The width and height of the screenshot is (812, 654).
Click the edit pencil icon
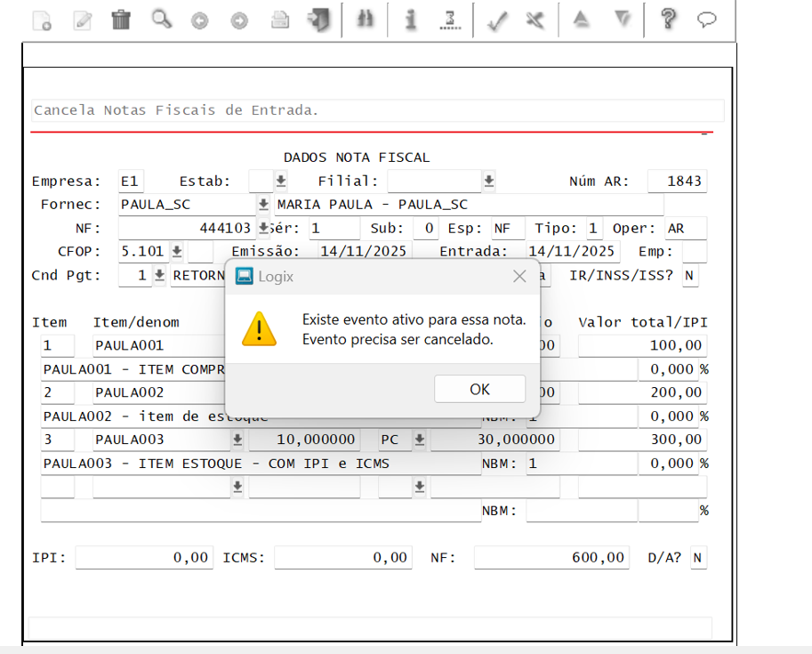pos(83,20)
